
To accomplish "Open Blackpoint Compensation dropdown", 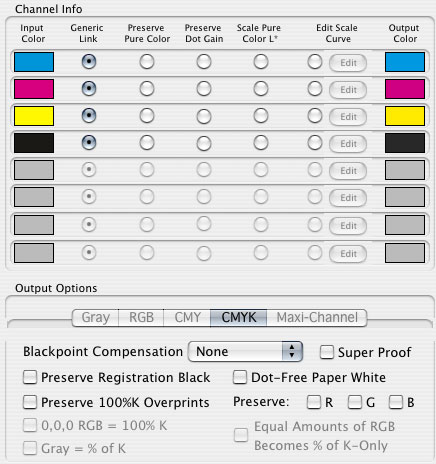I will coord(245,352).
